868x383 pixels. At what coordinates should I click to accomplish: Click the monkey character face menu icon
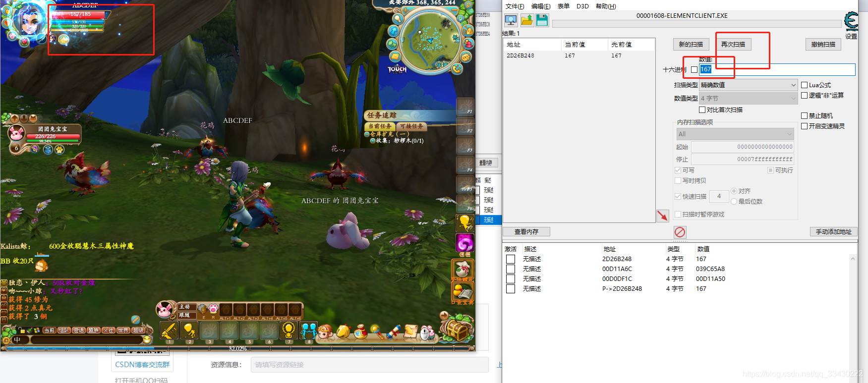click(325, 332)
